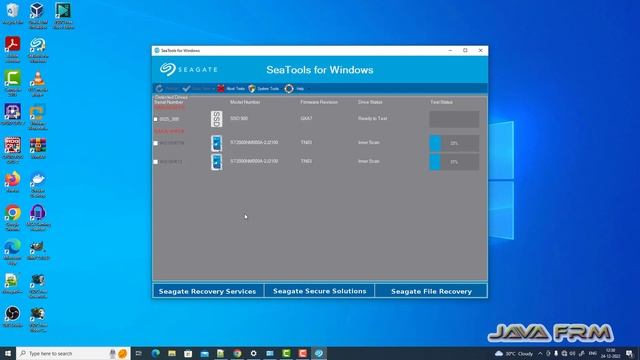The width and height of the screenshot is (640, 360).
Task: Open File Explorer from the taskbar
Action: coord(172,353)
